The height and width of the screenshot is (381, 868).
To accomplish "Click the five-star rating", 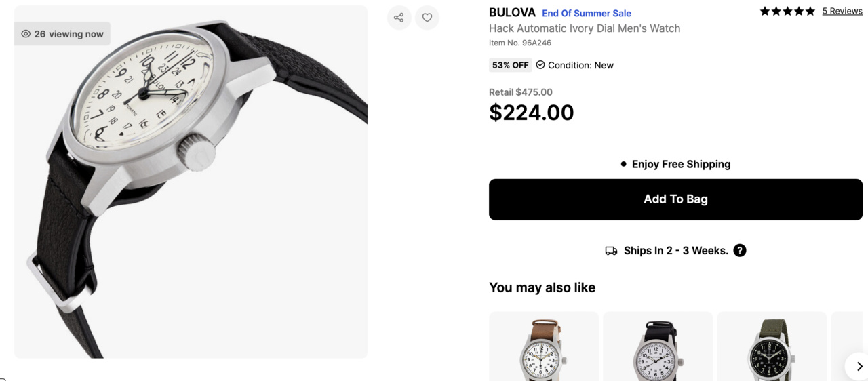I will (787, 12).
